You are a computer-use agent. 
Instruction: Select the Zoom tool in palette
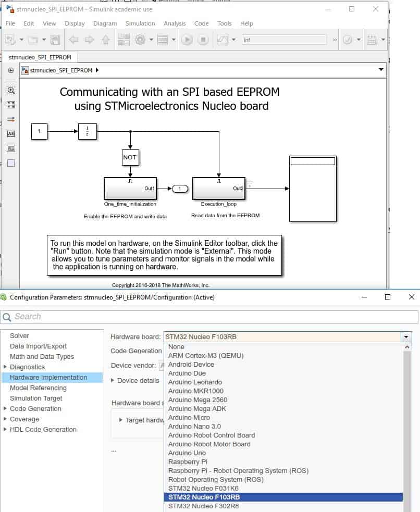[11, 91]
